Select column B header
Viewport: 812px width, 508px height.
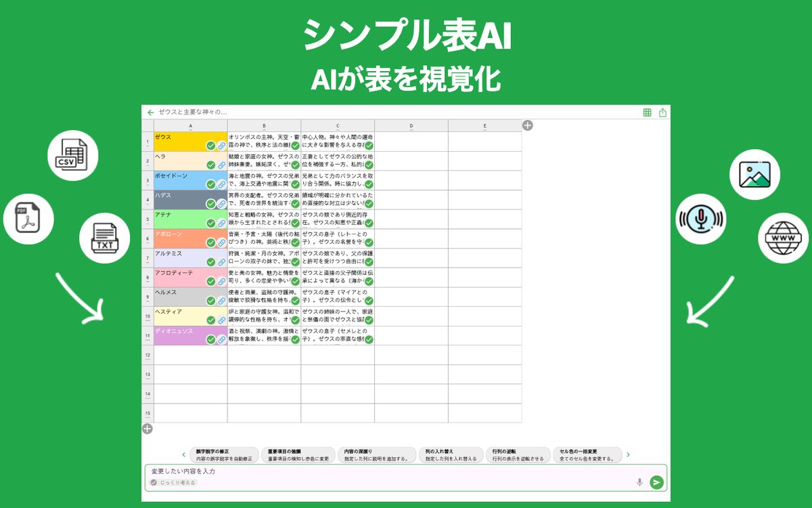(x=264, y=126)
